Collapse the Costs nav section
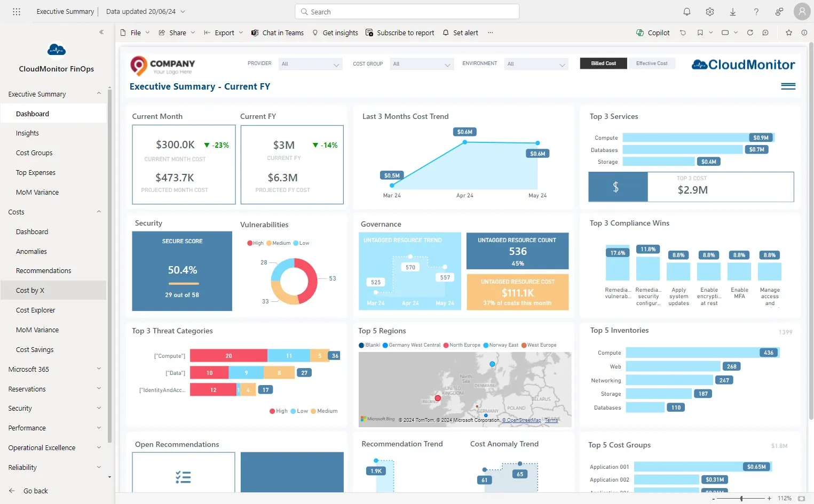This screenshot has height=504, width=814. click(x=99, y=211)
